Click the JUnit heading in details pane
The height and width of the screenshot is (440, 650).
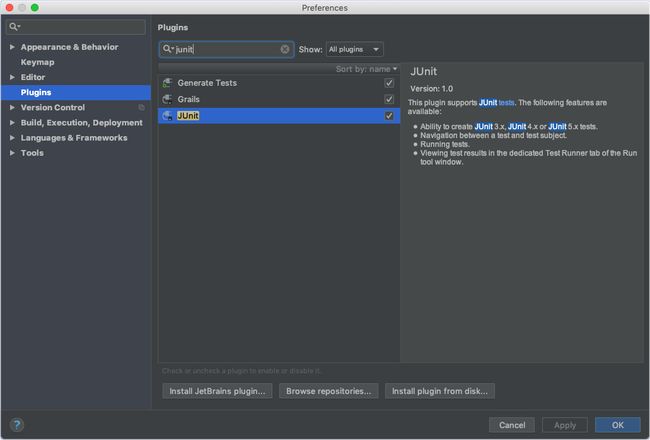pyautogui.click(x=423, y=71)
